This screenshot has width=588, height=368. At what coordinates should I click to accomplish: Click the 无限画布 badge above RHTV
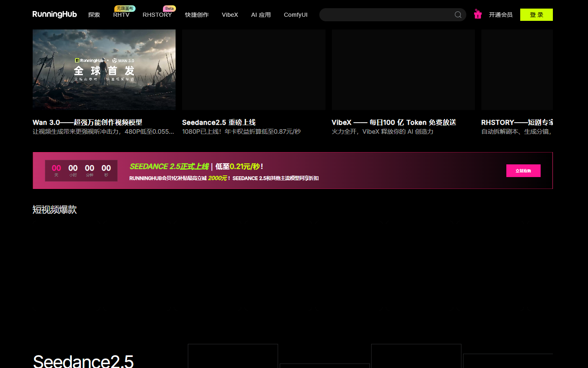point(125,8)
